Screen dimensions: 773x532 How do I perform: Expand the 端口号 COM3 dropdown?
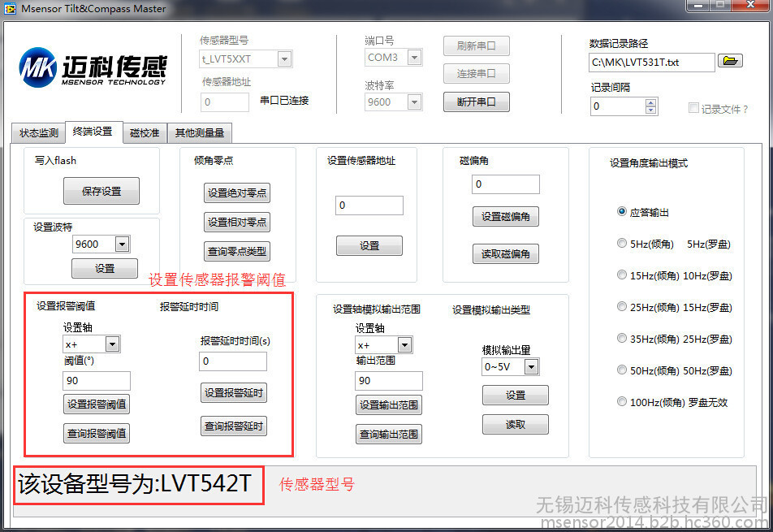click(x=415, y=58)
